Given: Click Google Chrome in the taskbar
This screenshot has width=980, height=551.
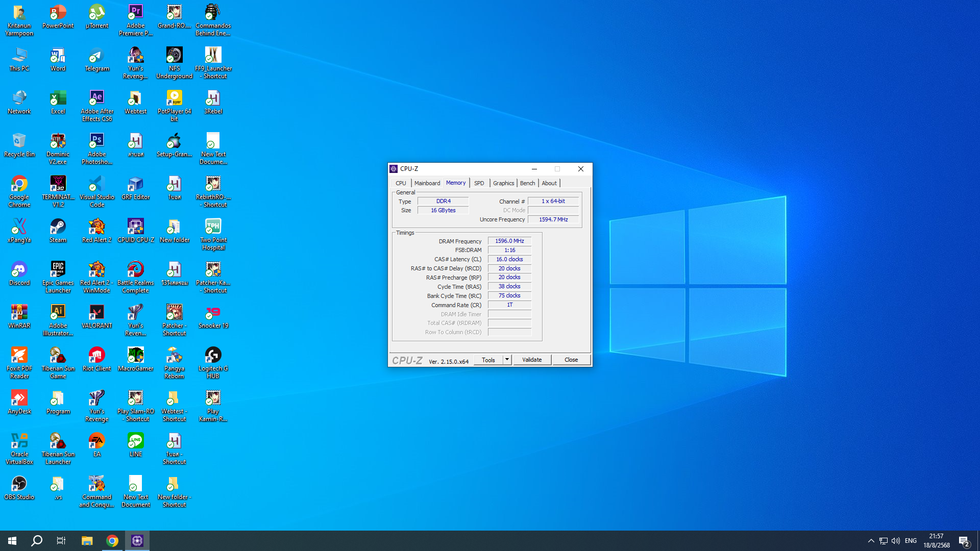Looking at the screenshot, I should 112,541.
